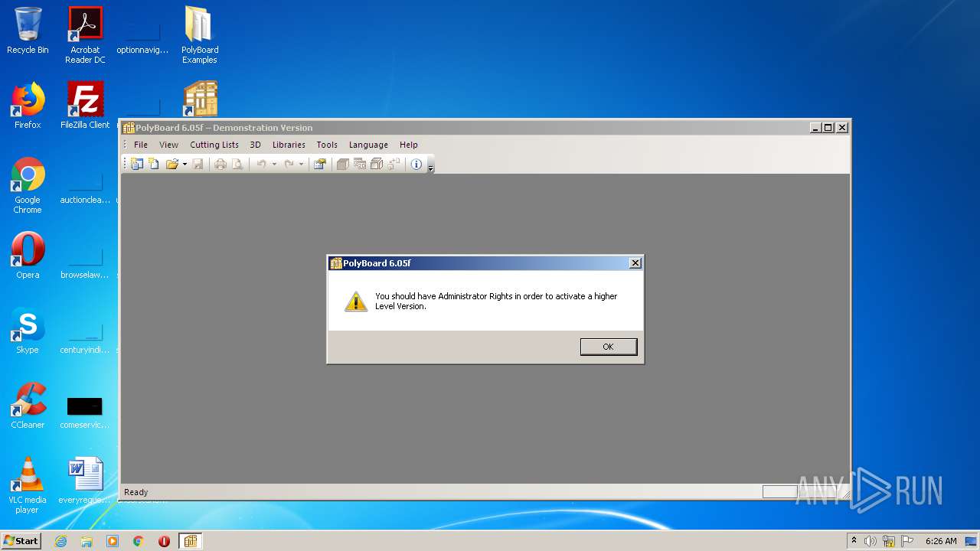Expand the Redo history dropdown arrow
980x551 pixels.
(301, 164)
